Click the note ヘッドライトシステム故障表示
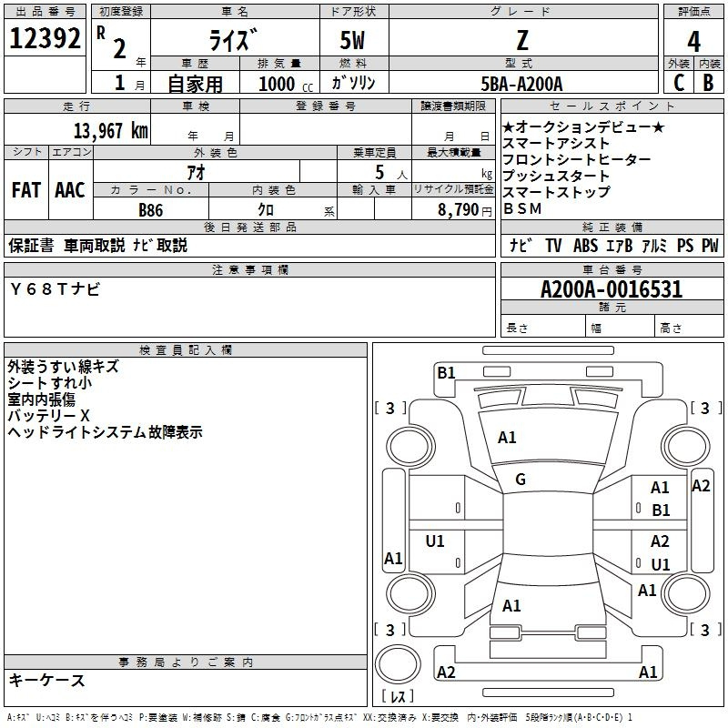This screenshot has width=728, height=728. click(x=105, y=432)
